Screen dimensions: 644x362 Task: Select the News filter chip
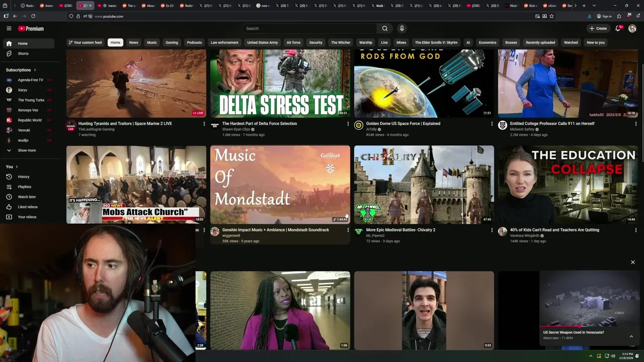(x=133, y=43)
